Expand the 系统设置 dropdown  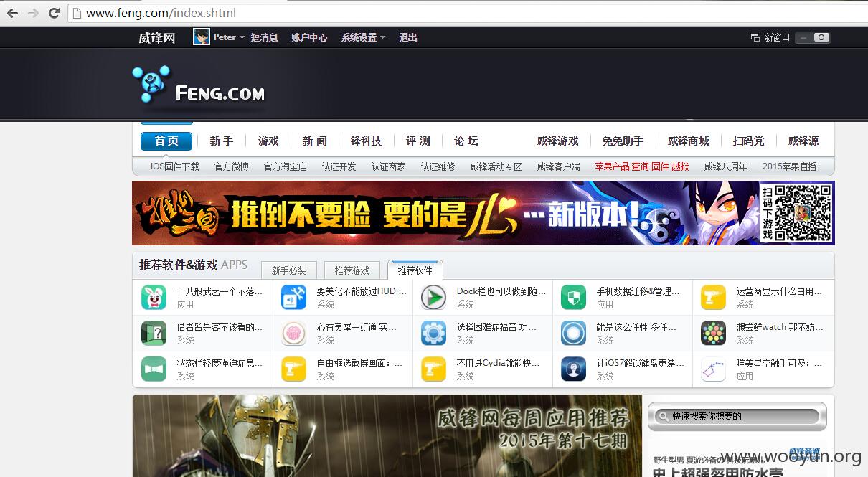pos(382,37)
